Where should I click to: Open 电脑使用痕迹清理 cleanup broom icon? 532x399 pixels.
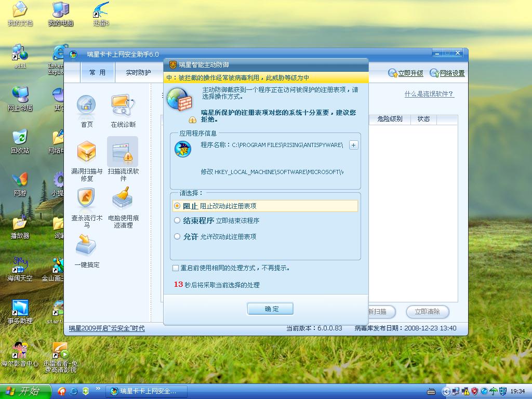[x=123, y=197]
